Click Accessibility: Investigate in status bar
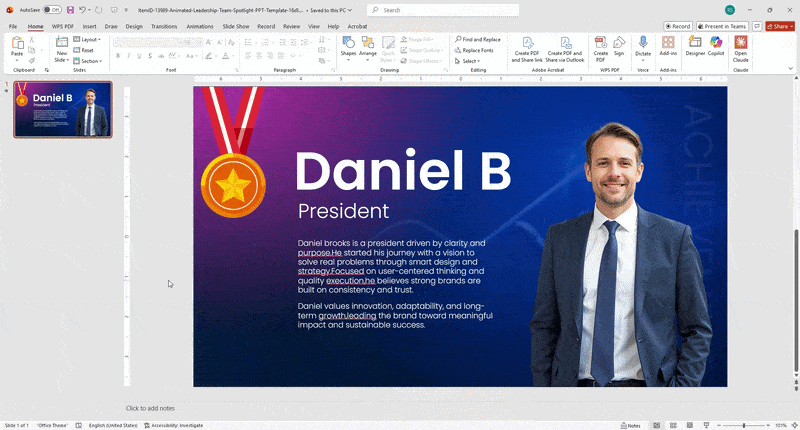The width and height of the screenshot is (800, 430). [173, 425]
